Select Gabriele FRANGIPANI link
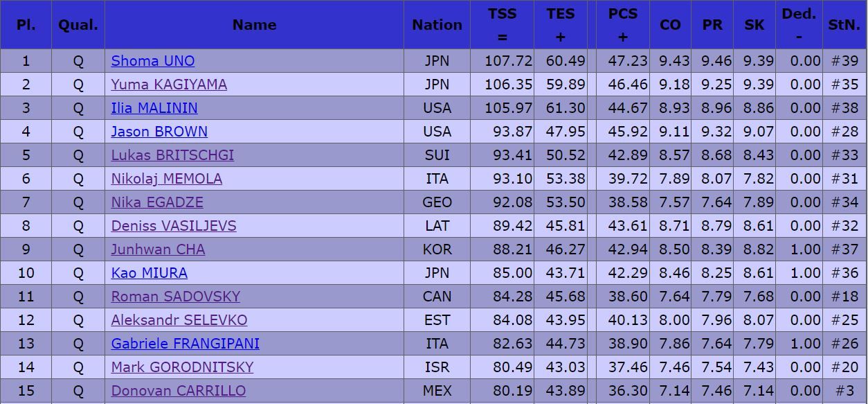 [x=186, y=344]
